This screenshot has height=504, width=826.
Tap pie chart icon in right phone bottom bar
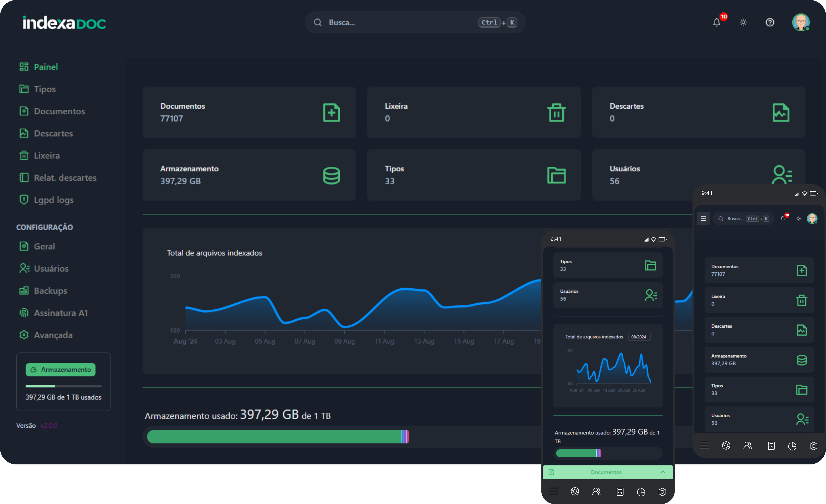[x=792, y=446]
